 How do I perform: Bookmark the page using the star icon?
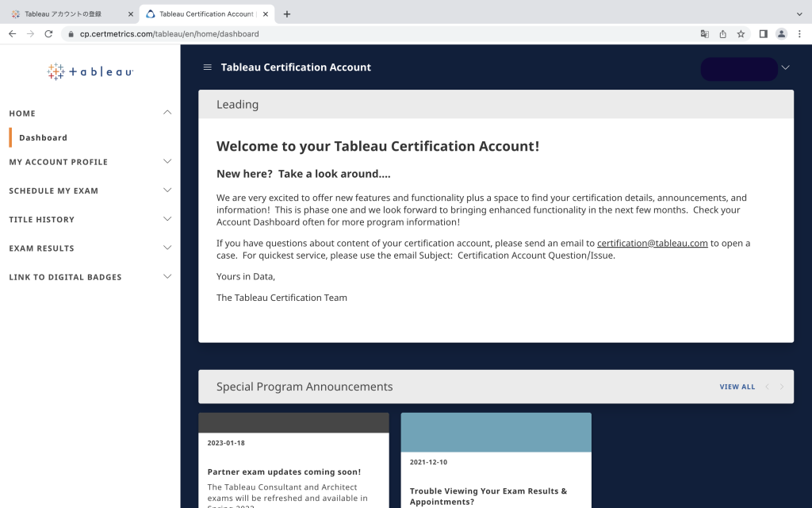[741, 34]
